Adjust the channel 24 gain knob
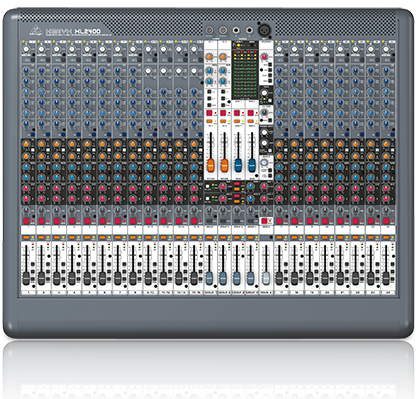This screenshot has height=399, width=418. [386, 49]
